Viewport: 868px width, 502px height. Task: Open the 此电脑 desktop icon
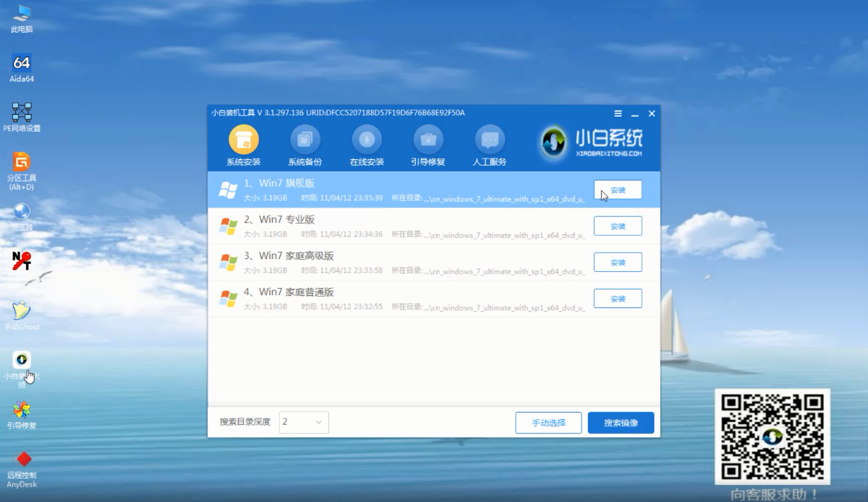pos(22,18)
